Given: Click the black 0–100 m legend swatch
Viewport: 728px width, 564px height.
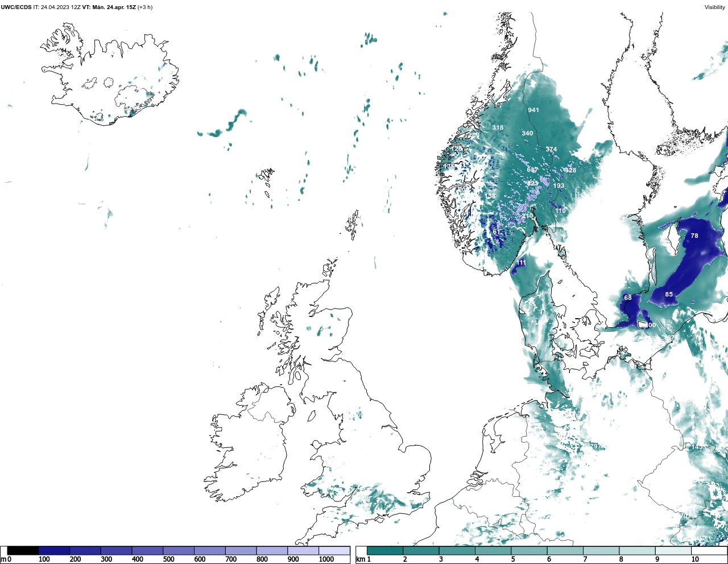Looking at the screenshot, I should tap(23, 551).
